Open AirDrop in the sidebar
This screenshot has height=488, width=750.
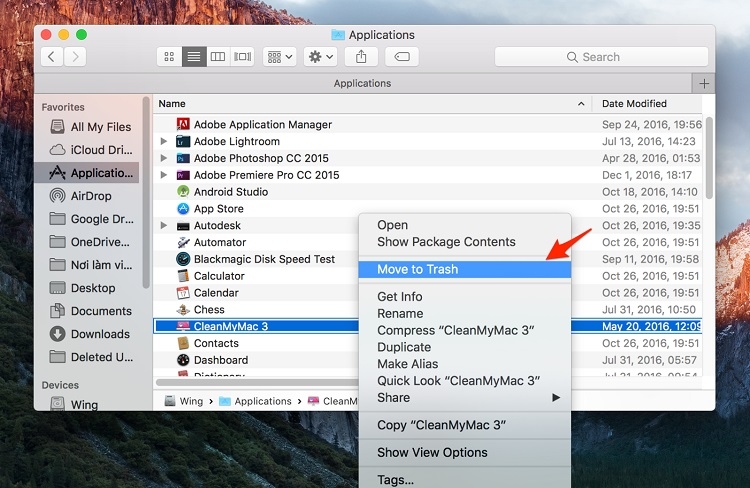pos(91,196)
